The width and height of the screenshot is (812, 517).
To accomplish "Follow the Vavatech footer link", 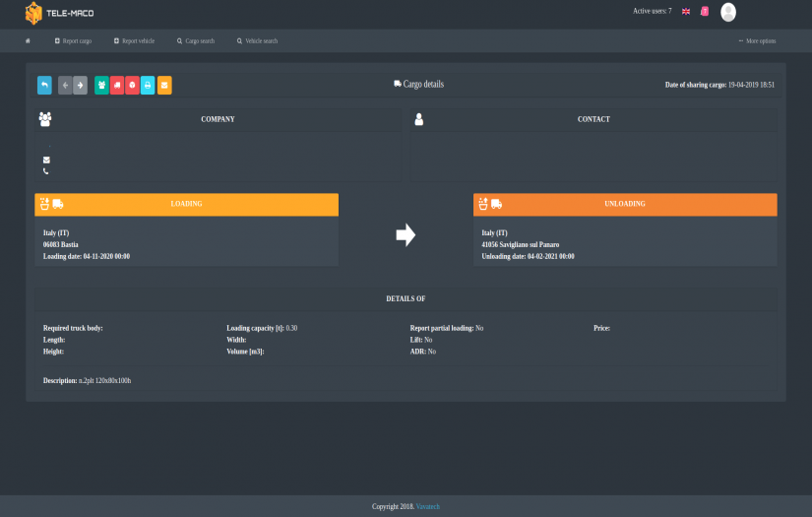I will point(428,506).
